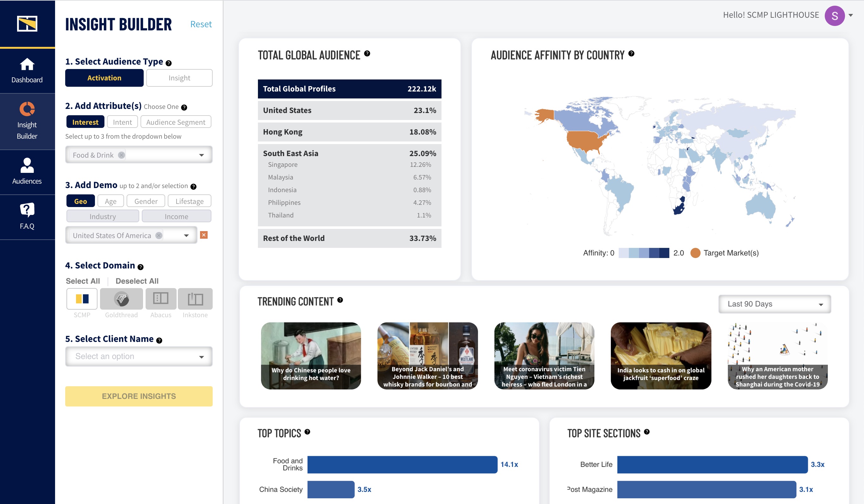Toggle the Inkstone domain tile
Viewport: 864px width, 504px height.
coord(195,299)
